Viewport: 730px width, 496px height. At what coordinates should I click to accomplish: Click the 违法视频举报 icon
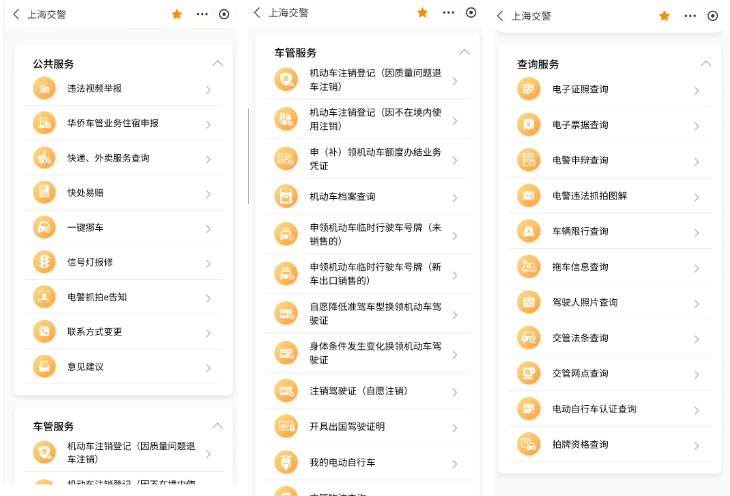click(44, 89)
